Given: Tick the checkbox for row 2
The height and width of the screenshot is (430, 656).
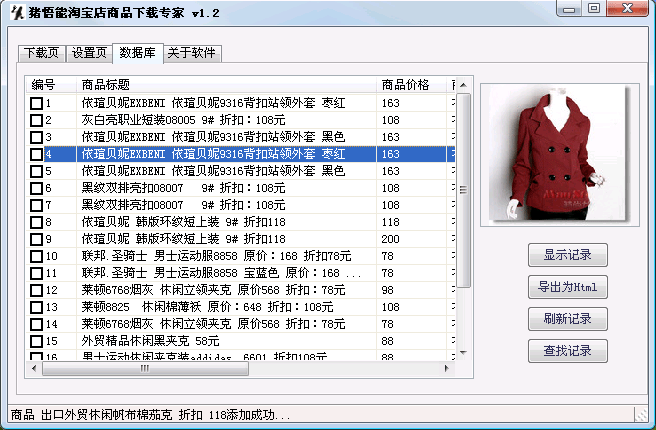Looking at the screenshot, I should 36,120.
